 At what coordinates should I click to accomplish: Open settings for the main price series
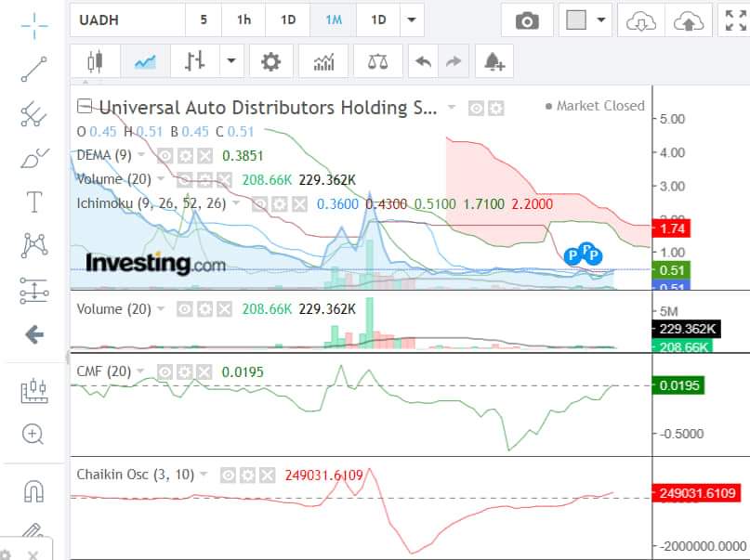pos(496,109)
